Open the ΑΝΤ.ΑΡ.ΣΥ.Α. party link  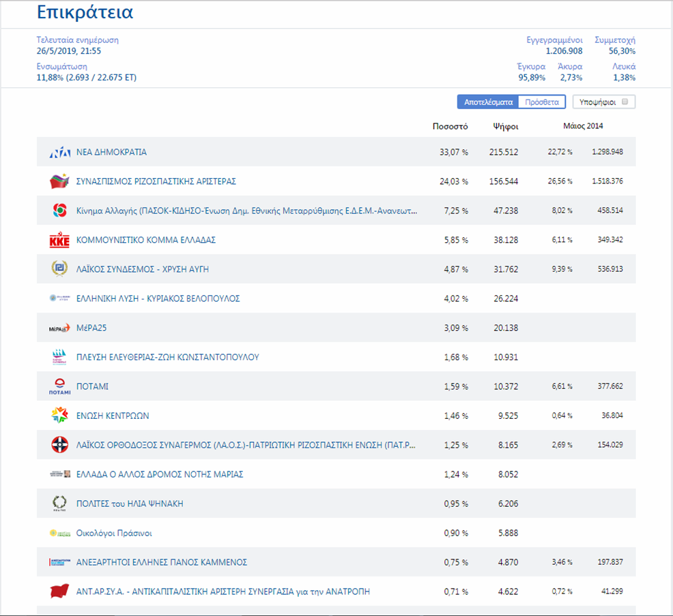click(x=223, y=591)
